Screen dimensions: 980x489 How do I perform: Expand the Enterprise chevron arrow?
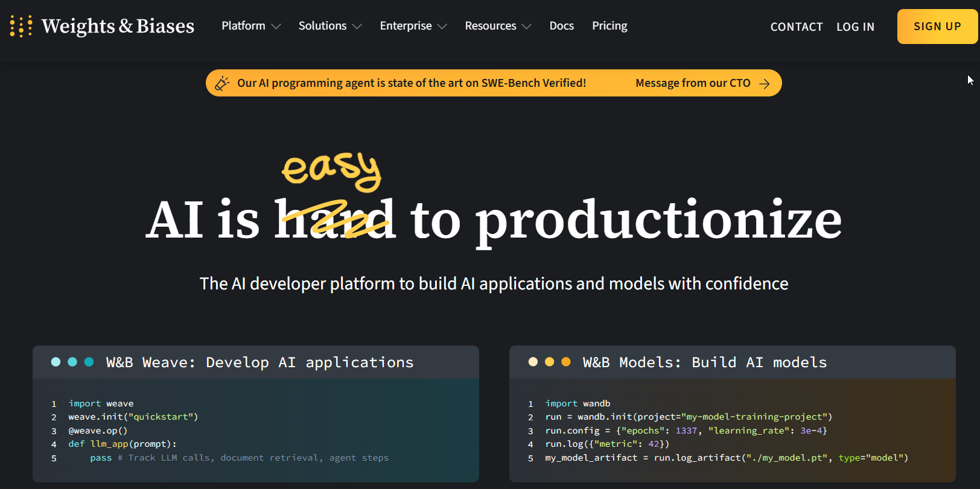(x=442, y=27)
